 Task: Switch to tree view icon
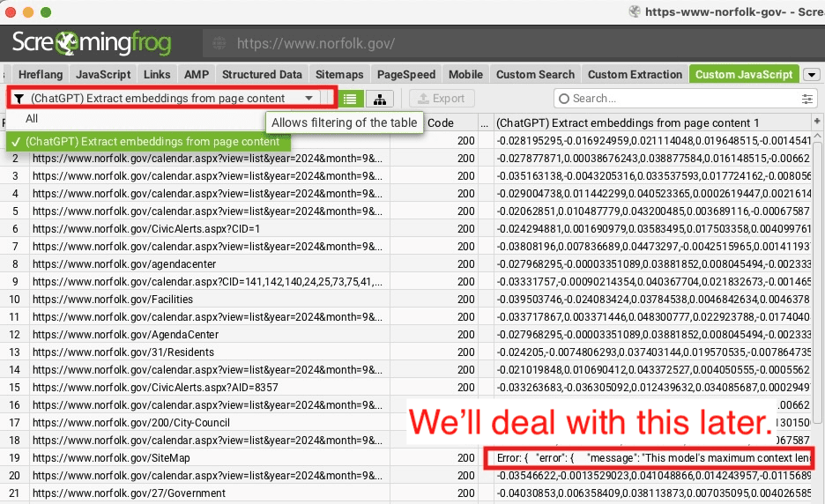point(379,99)
